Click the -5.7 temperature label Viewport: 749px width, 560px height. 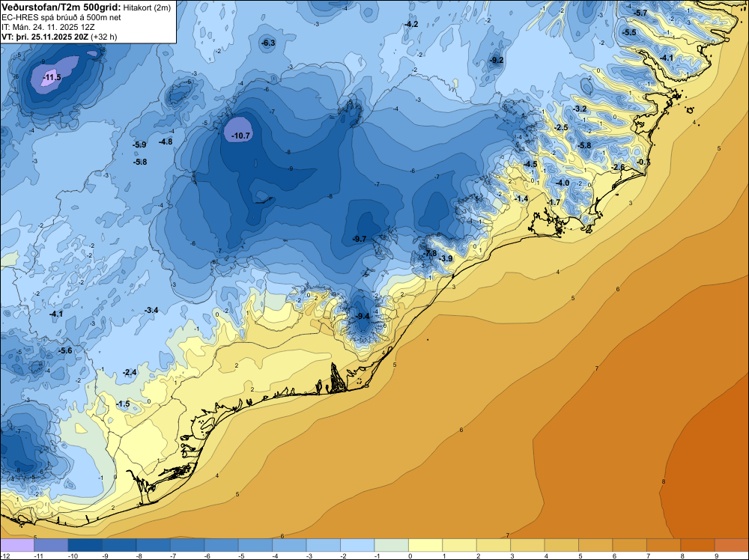click(640, 13)
